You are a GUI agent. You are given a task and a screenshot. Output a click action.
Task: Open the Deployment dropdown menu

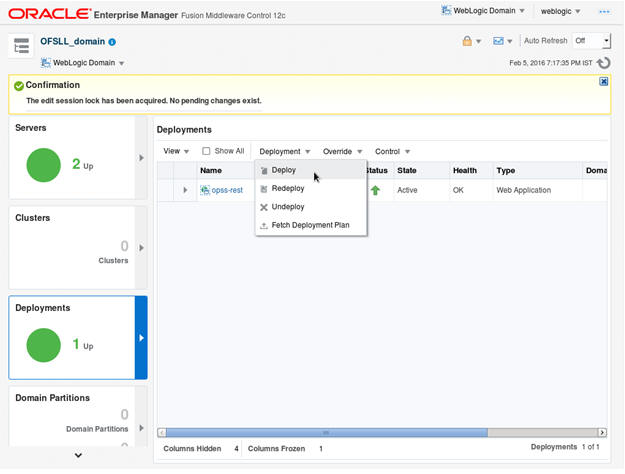(x=285, y=152)
